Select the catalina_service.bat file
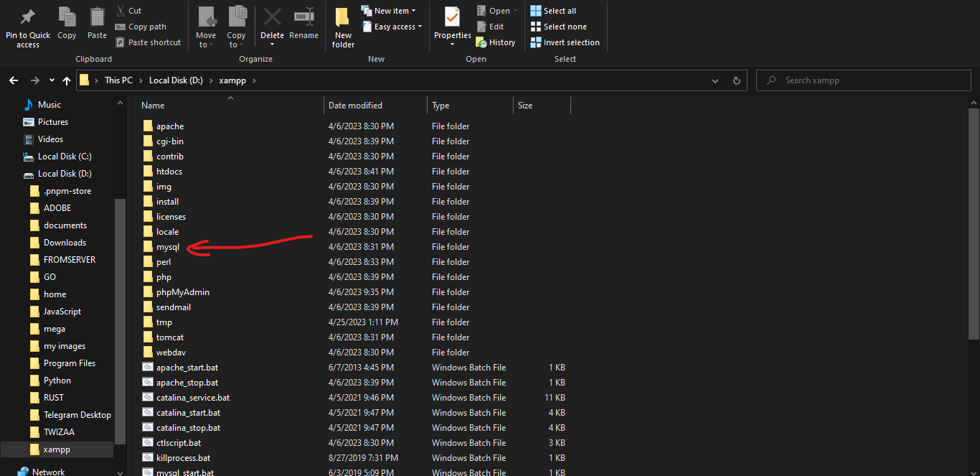Viewport: 980px width, 476px height. point(193,398)
